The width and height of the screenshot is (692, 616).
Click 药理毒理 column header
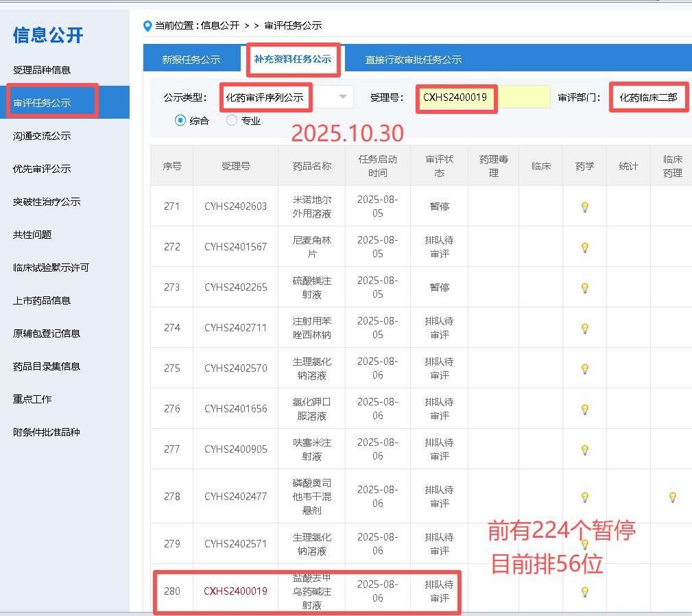(494, 166)
